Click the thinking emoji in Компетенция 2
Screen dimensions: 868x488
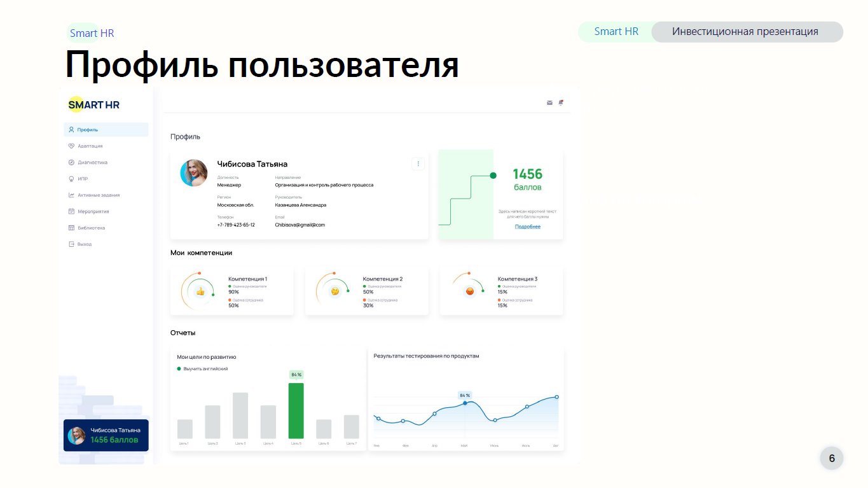point(335,291)
